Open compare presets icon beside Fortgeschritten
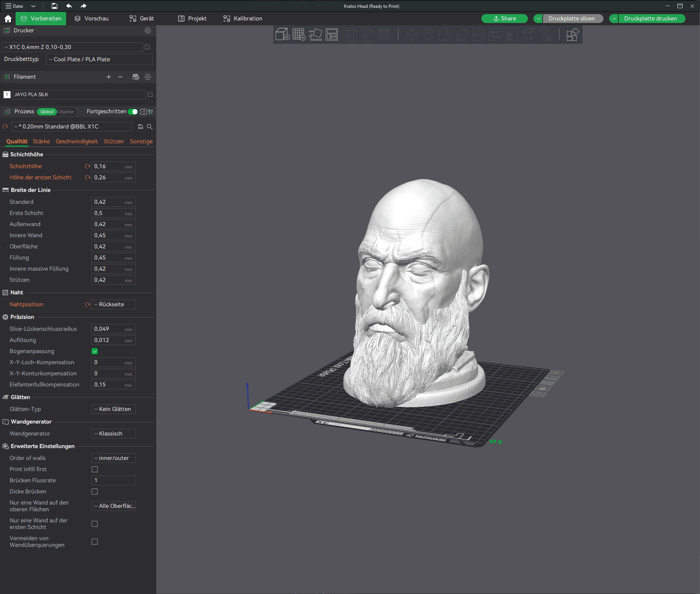The height and width of the screenshot is (594, 700). (x=150, y=112)
